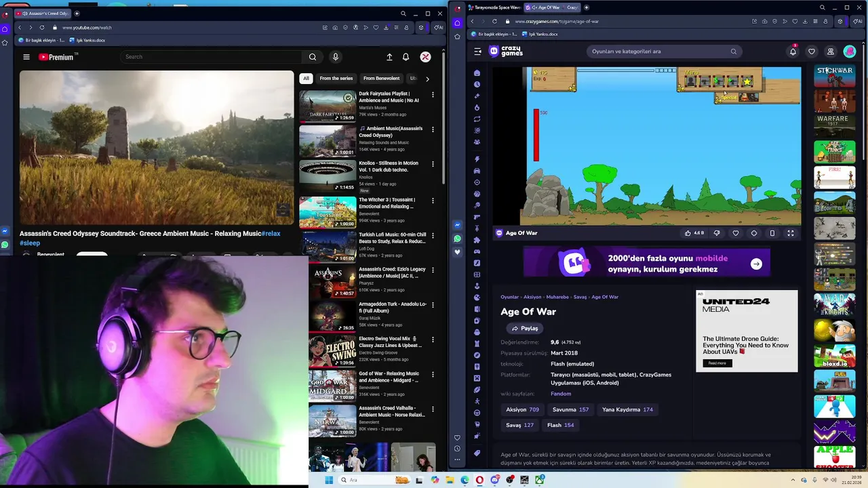Open options for Electro Swing Vocal Mix video

tap(433, 339)
